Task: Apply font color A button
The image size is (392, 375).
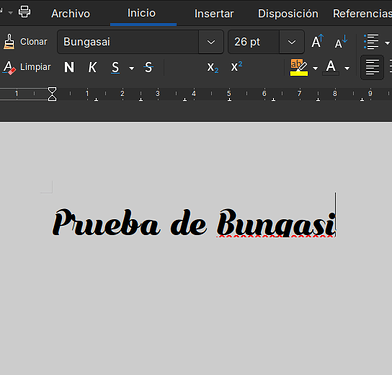Action: pyautogui.click(x=331, y=67)
